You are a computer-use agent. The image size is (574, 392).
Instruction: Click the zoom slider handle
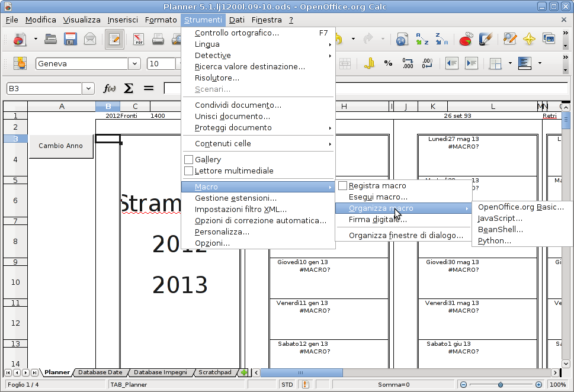click(501, 385)
